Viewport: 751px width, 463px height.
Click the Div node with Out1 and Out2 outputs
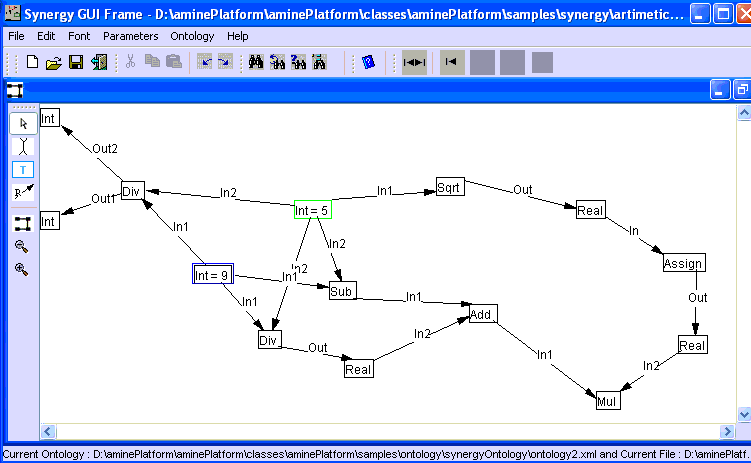point(133,191)
